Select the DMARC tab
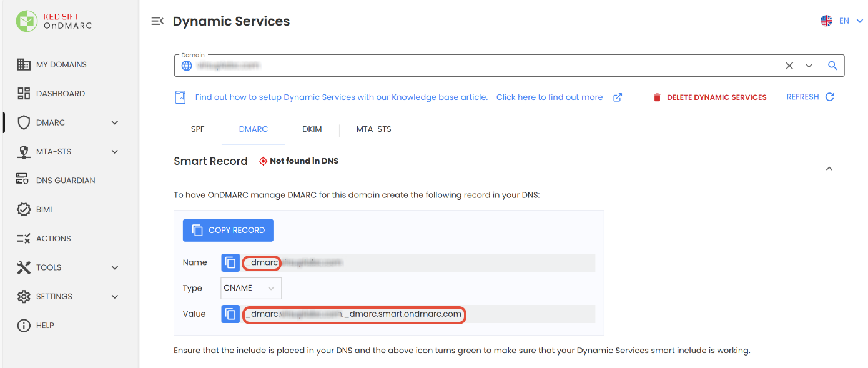868x368 pixels. pos(254,129)
